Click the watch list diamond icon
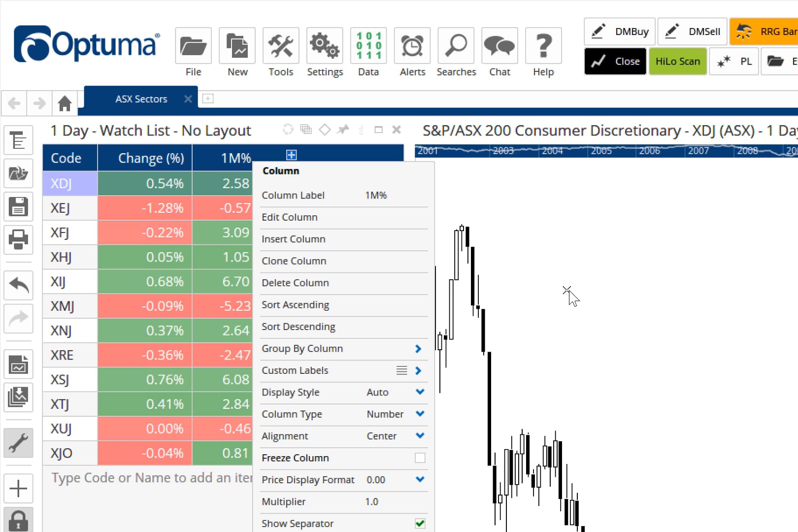The height and width of the screenshot is (532, 798). pos(325,130)
